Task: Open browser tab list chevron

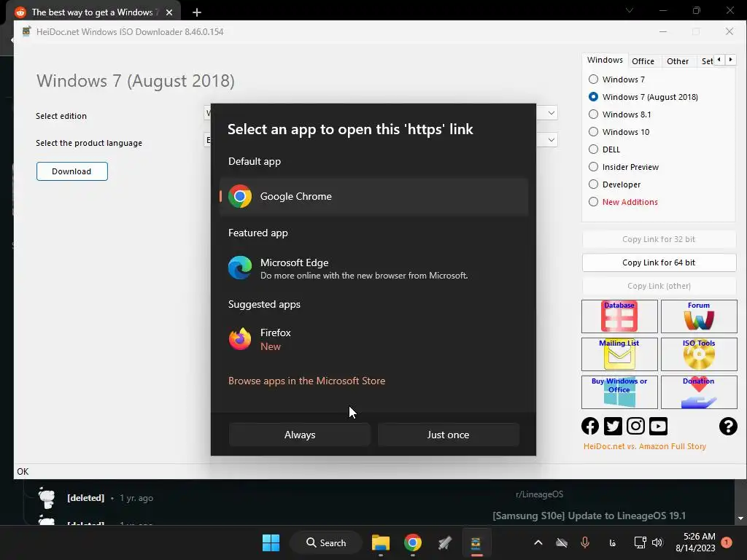Action: coord(630,10)
